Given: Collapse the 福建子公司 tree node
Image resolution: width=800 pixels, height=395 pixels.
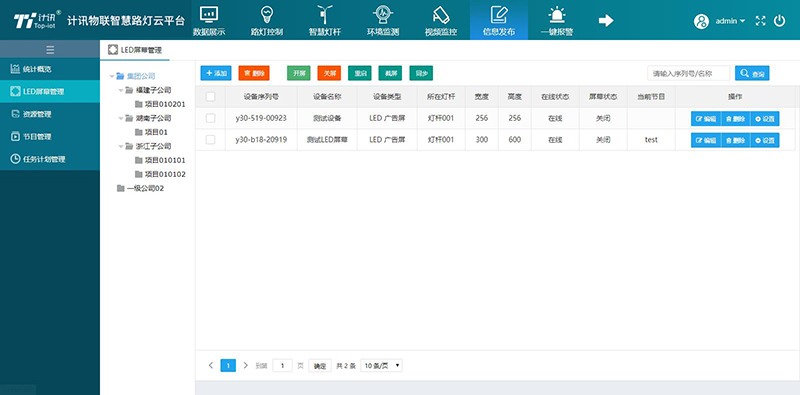Looking at the screenshot, I should (x=120, y=90).
